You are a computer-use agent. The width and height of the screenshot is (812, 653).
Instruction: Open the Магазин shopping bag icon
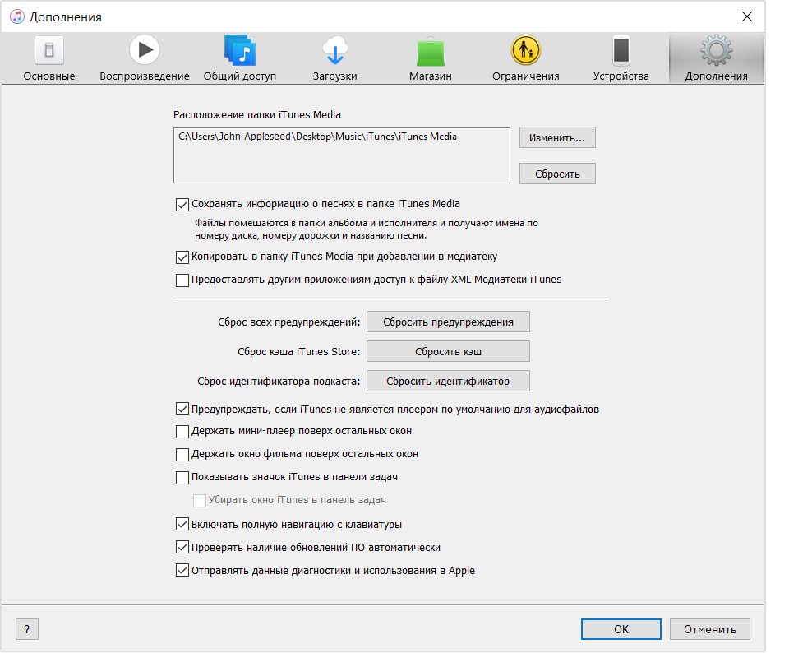click(x=430, y=51)
